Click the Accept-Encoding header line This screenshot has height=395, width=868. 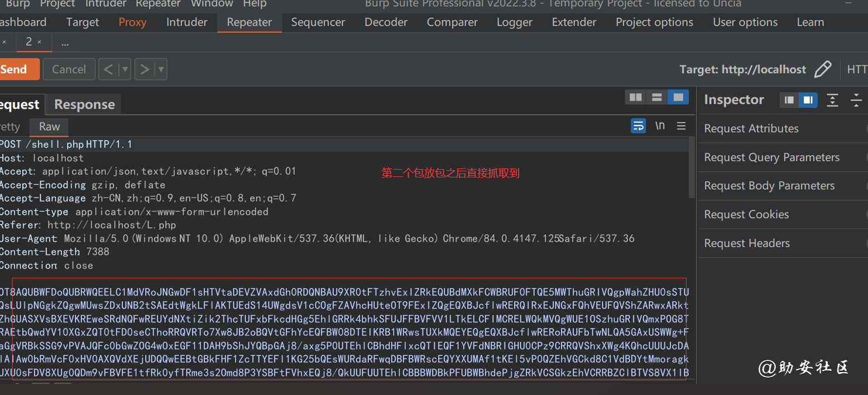83,185
